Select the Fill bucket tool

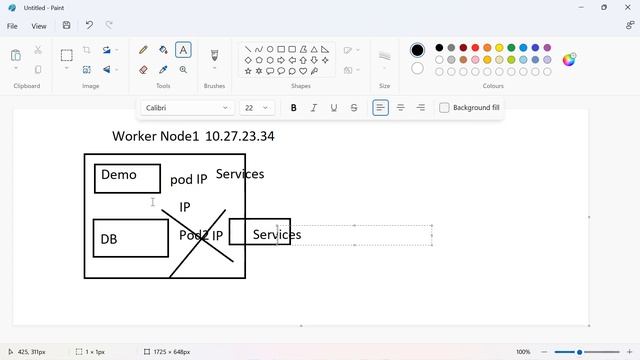click(163, 50)
